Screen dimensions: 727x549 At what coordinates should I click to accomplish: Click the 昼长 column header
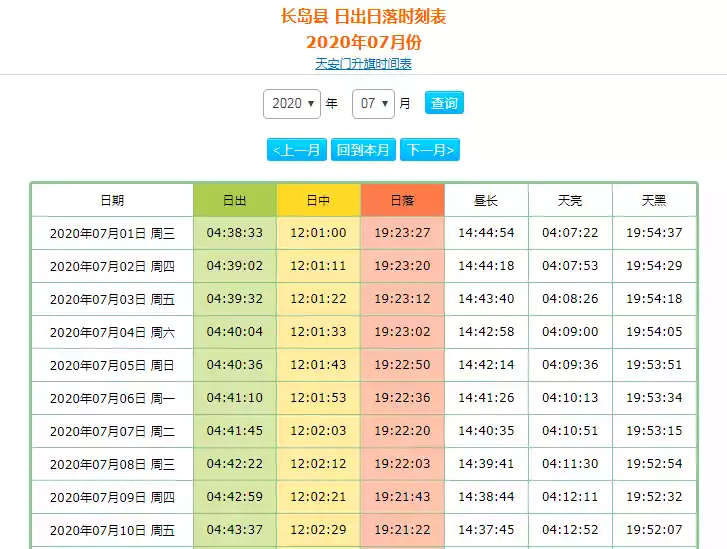coord(486,200)
